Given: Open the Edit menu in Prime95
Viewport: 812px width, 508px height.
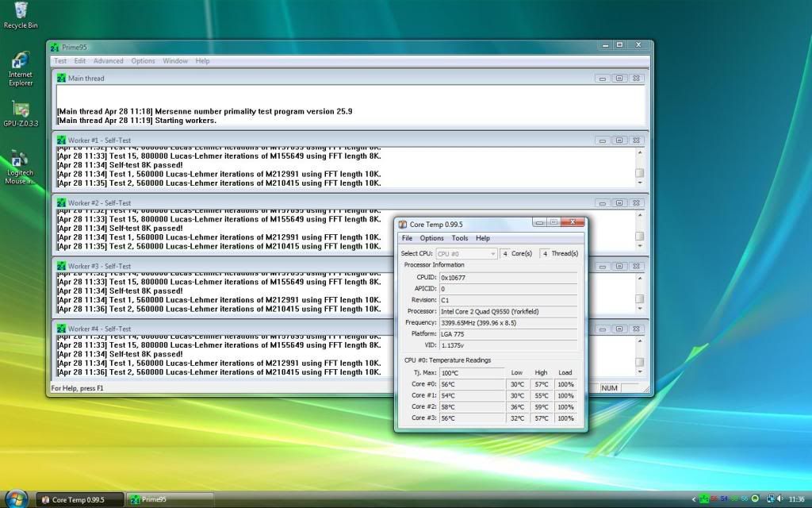Looking at the screenshot, I should coord(80,61).
